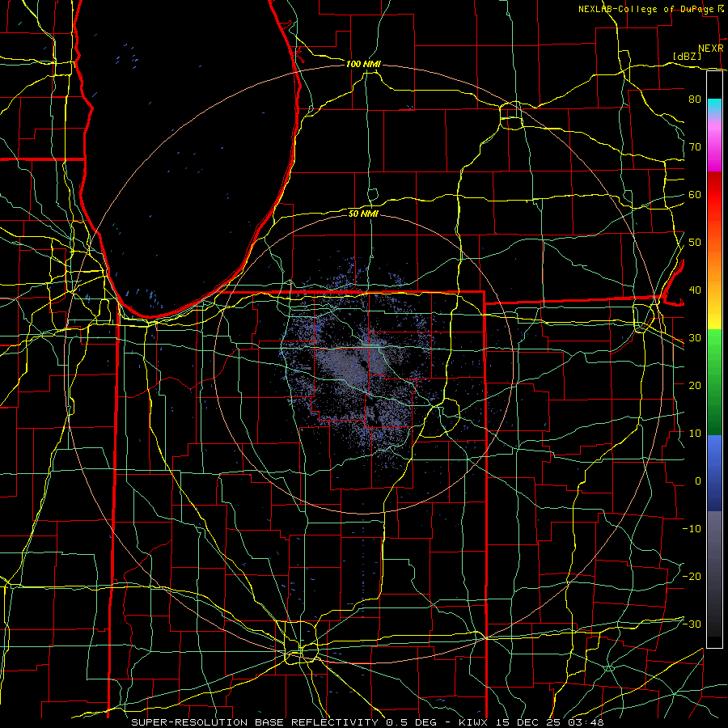Click the 20 value on dBZ scale
This screenshot has width=728, height=728.
coord(695,385)
